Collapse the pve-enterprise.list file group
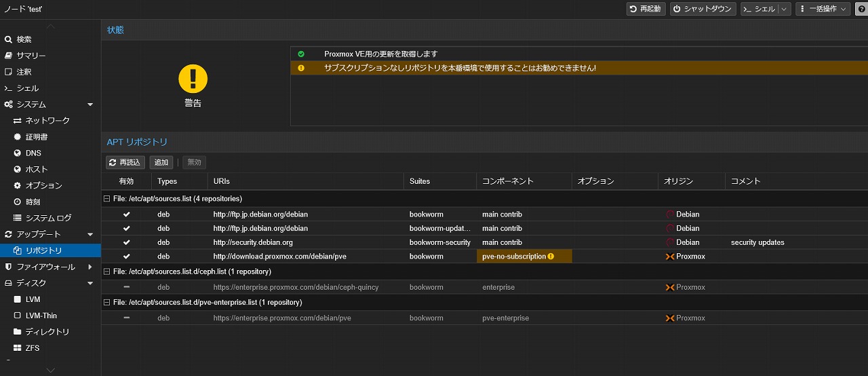868x376 pixels. point(106,302)
